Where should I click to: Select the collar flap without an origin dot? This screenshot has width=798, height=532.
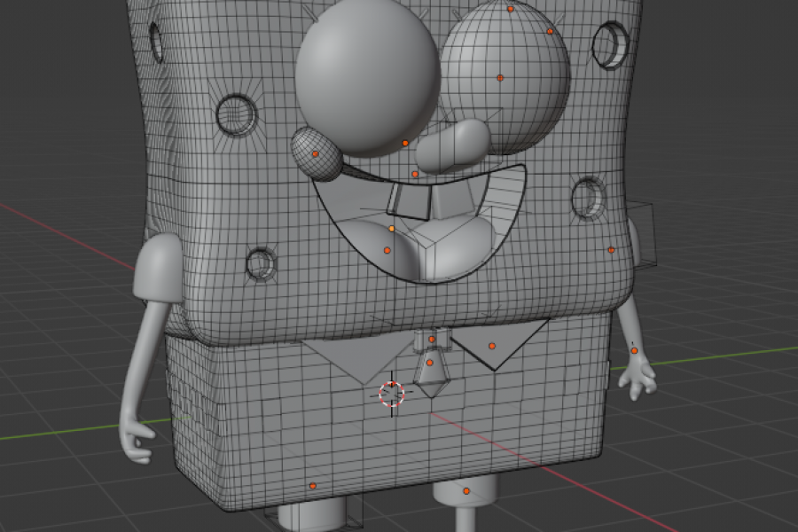click(x=359, y=361)
